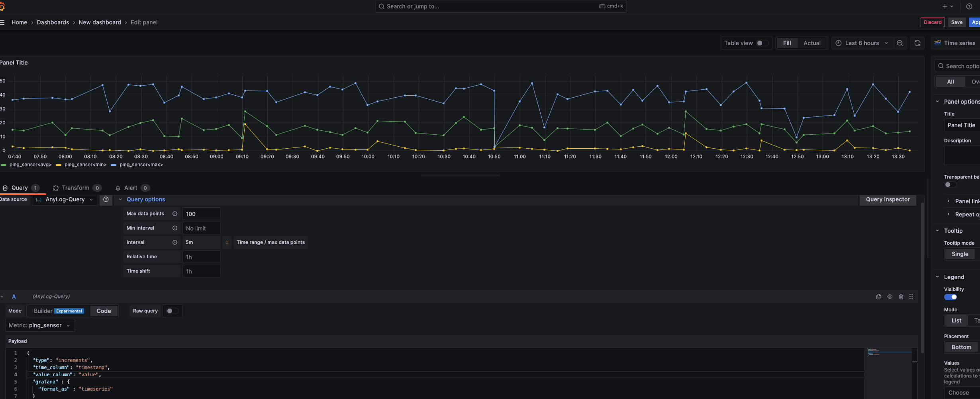Collapse query A row chevron
Image resolution: width=980 pixels, height=399 pixels.
pyautogui.click(x=2, y=297)
